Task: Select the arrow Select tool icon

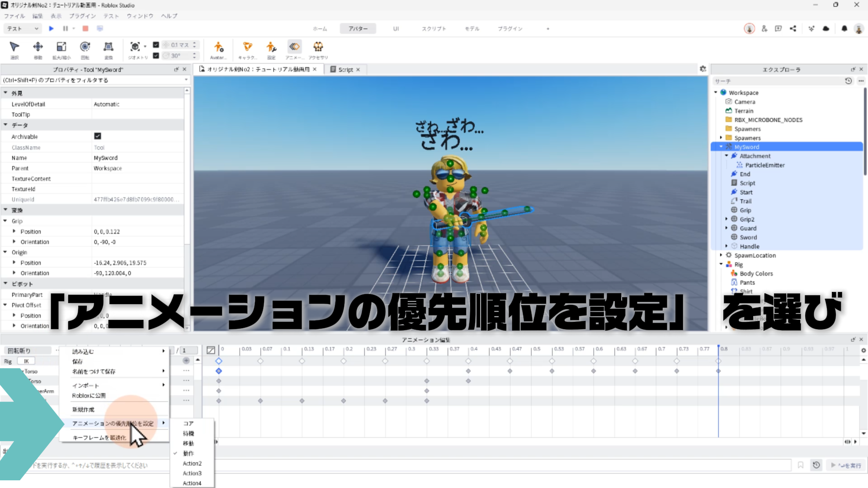Action: pyautogui.click(x=14, y=47)
